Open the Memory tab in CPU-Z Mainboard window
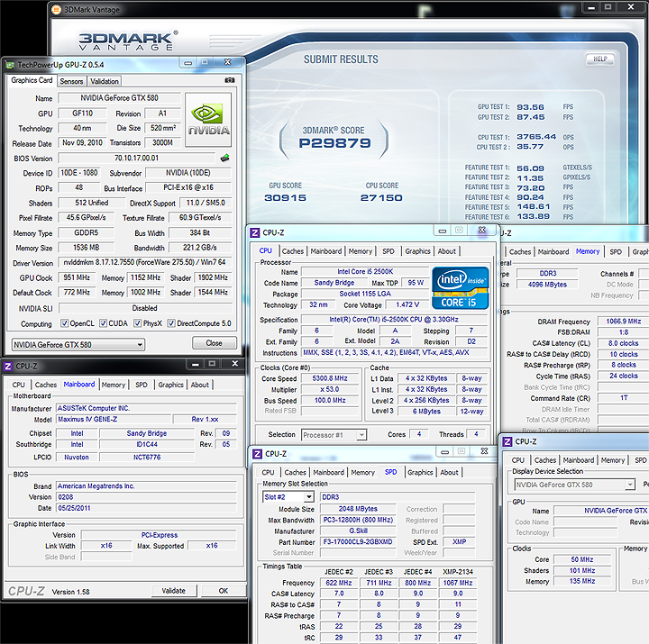The width and height of the screenshot is (649, 644). [113, 385]
